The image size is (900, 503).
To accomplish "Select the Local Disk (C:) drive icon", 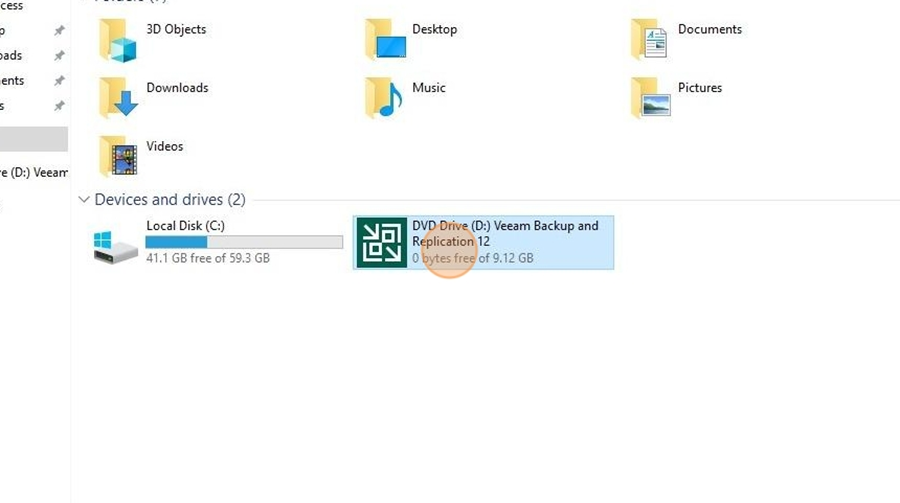I will tap(115, 247).
